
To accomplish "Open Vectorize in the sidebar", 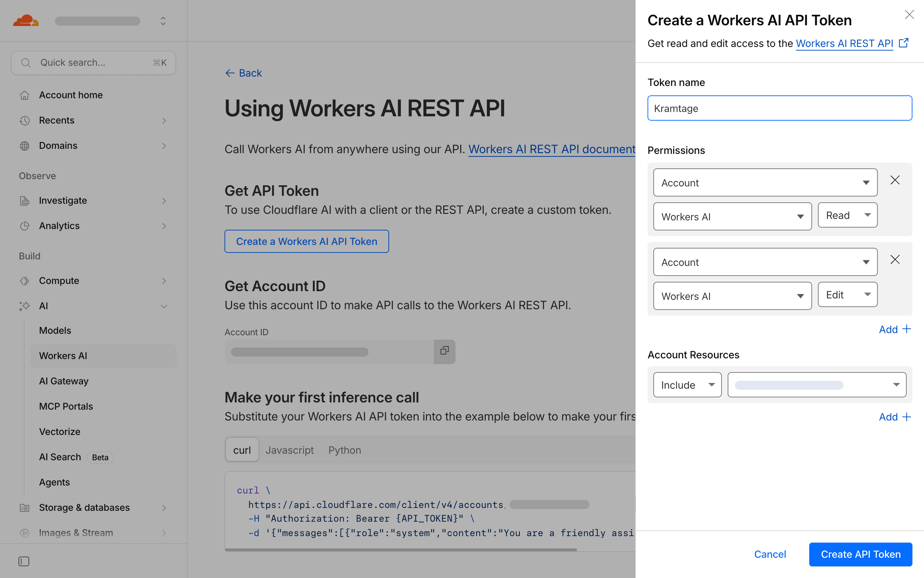I will pos(60,432).
